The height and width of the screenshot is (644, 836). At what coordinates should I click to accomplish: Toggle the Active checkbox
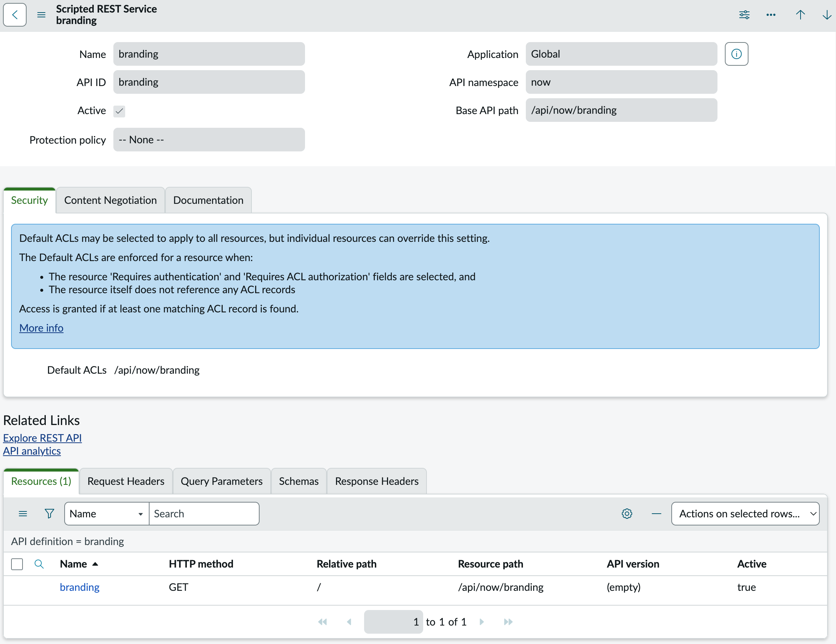click(x=119, y=111)
